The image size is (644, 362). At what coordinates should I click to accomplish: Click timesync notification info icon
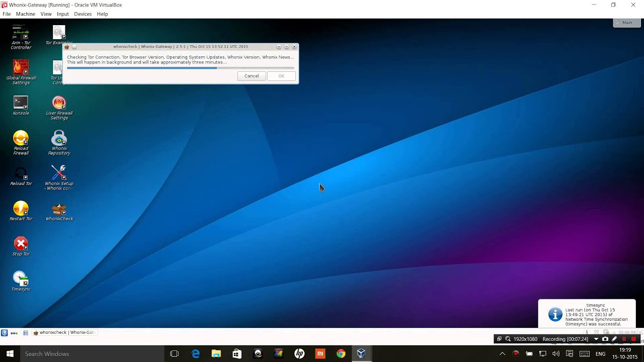click(x=555, y=315)
